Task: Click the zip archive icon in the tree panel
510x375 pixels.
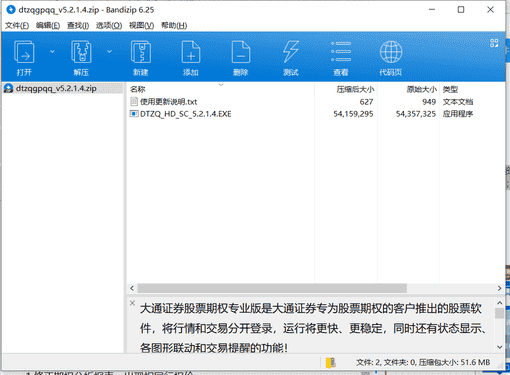Action: click(8, 88)
